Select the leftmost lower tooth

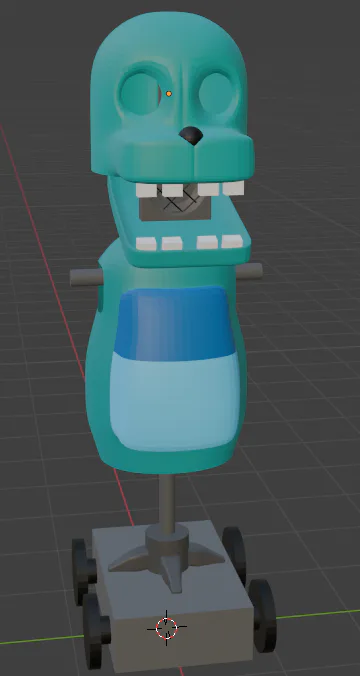pos(146,244)
